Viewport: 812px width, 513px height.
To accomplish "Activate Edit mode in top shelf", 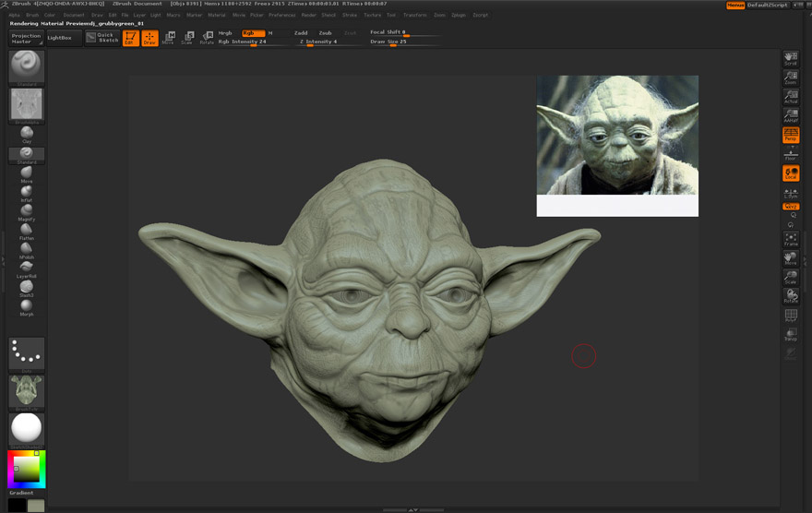I will pos(130,38).
